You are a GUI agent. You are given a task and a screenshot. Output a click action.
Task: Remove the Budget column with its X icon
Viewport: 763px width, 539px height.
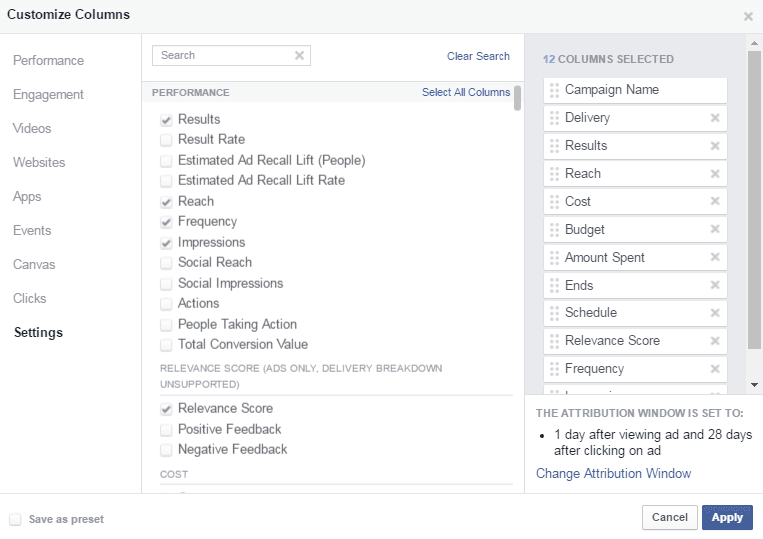(x=714, y=230)
